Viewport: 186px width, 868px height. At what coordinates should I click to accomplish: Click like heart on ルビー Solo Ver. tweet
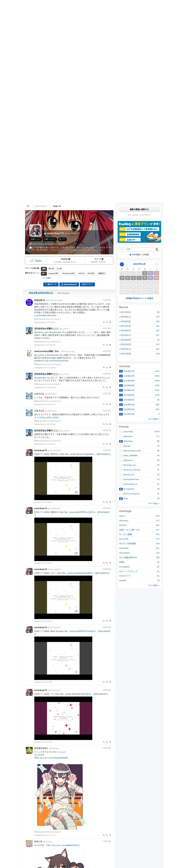click(x=110, y=621)
